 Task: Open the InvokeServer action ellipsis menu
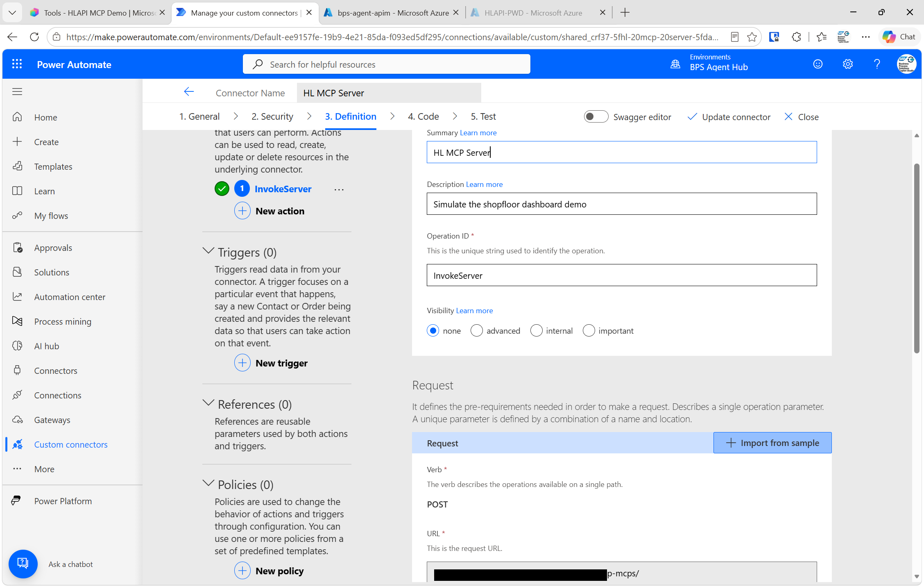[x=339, y=189]
